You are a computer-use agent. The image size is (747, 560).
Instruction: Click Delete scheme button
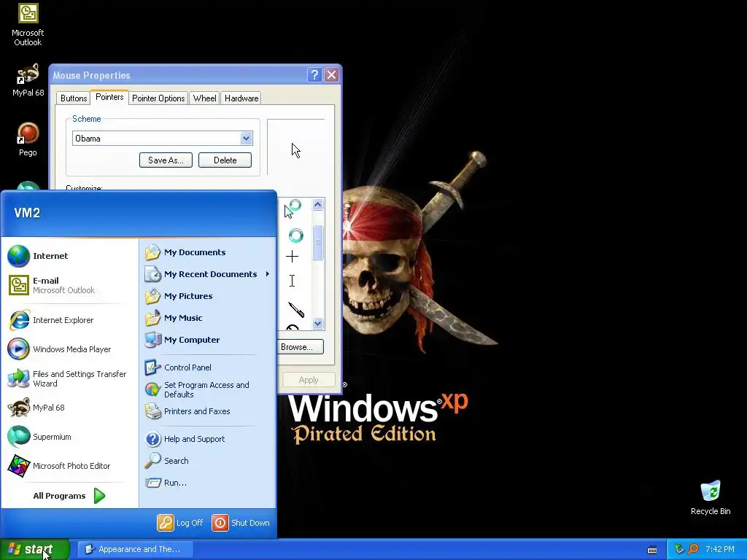pyautogui.click(x=225, y=160)
